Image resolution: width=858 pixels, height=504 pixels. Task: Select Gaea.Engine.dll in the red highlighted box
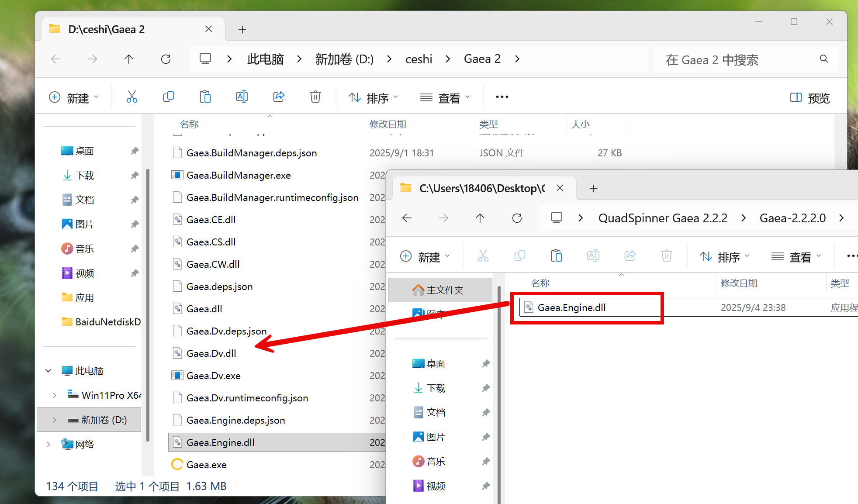(x=571, y=307)
